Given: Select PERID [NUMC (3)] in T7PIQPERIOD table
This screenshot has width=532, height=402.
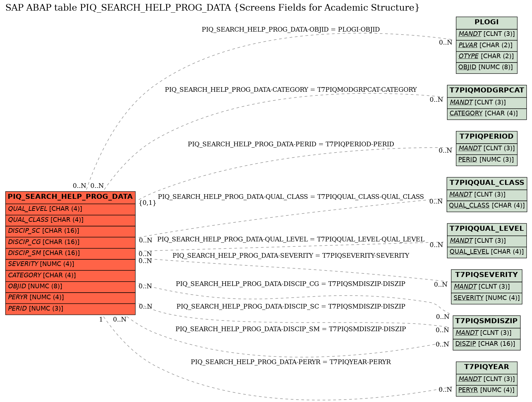Looking at the screenshot, I should point(486,160).
